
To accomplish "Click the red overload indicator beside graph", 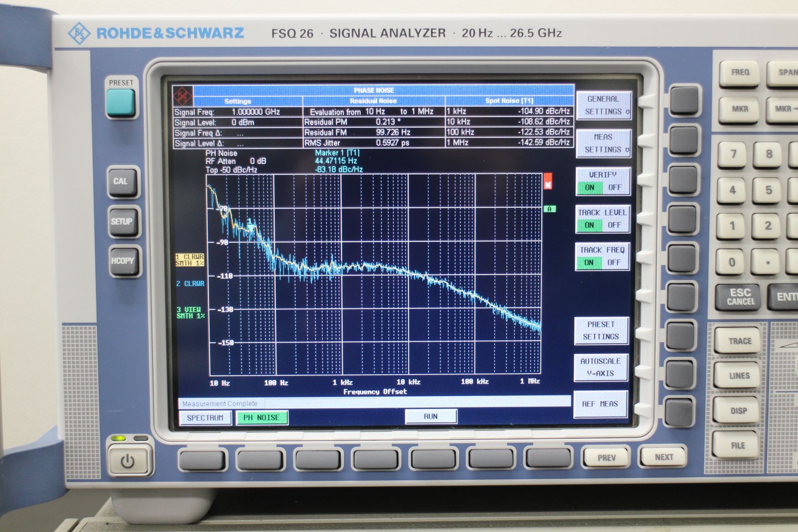I will click(x=548, y=181).
